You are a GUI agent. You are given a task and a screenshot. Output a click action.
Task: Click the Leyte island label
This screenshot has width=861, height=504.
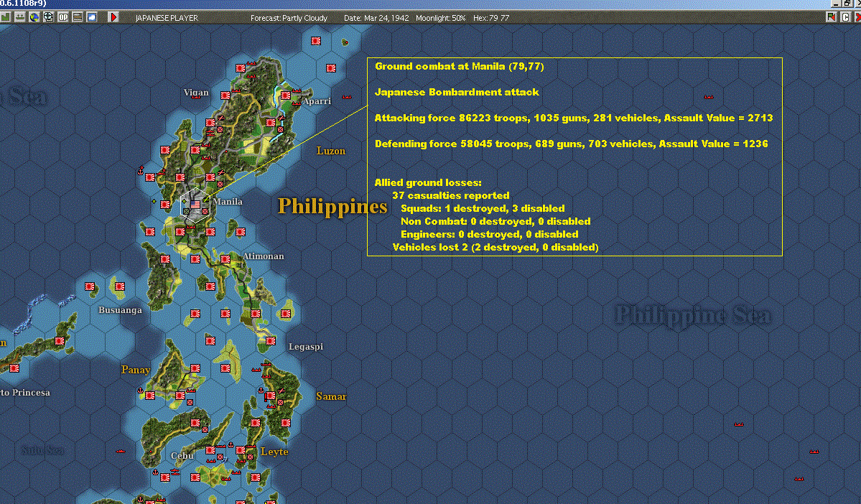click(274, 452)
